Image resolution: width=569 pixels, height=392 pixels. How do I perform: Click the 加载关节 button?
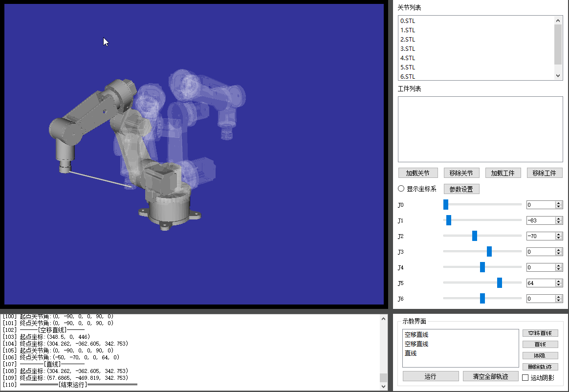(418, 173)
